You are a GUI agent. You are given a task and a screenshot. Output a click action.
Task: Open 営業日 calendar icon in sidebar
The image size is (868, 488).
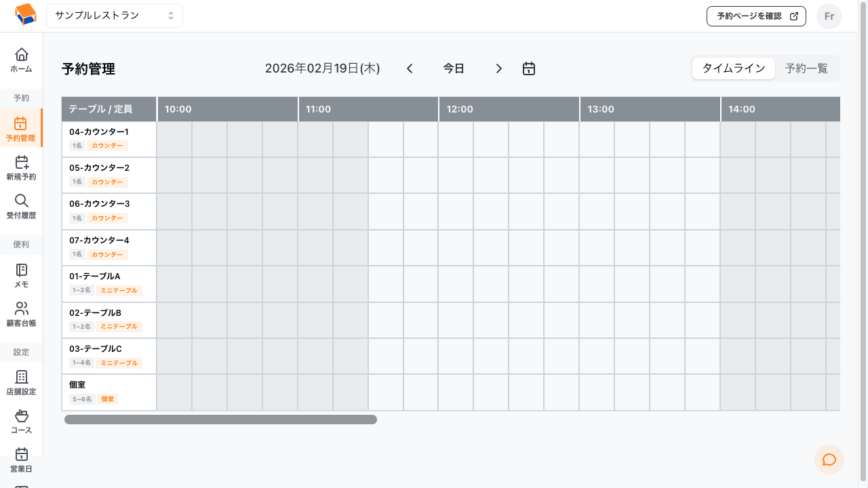22,455
